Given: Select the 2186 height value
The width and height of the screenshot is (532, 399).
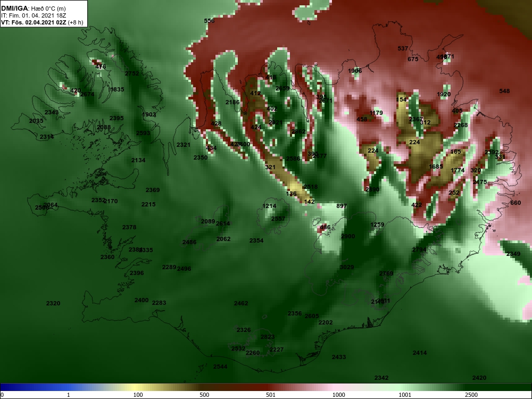Looking at the screenshot, I should click(x=232, y=103).
